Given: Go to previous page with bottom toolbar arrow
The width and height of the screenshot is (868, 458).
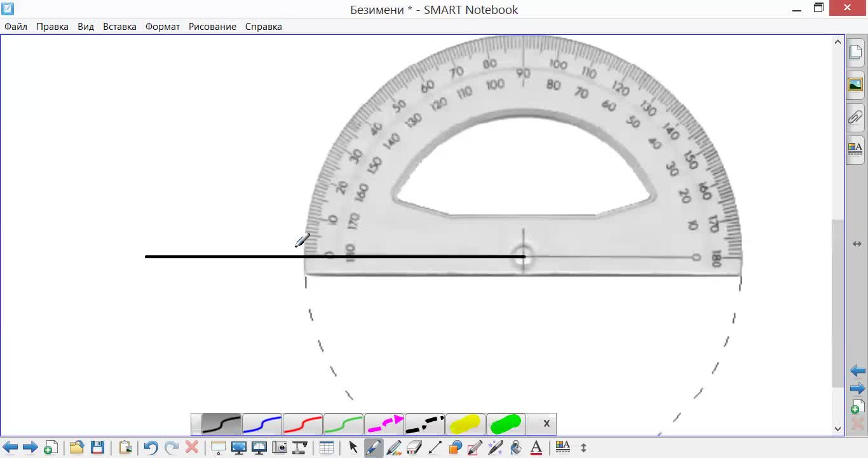Looking at the screenshot, I should coord(10,447).
